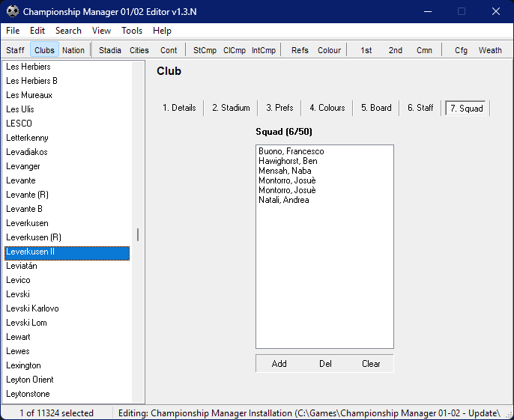Select the Clubs toolbar button
This screenshot has height=420, width=514.
(x=45, y=50)
